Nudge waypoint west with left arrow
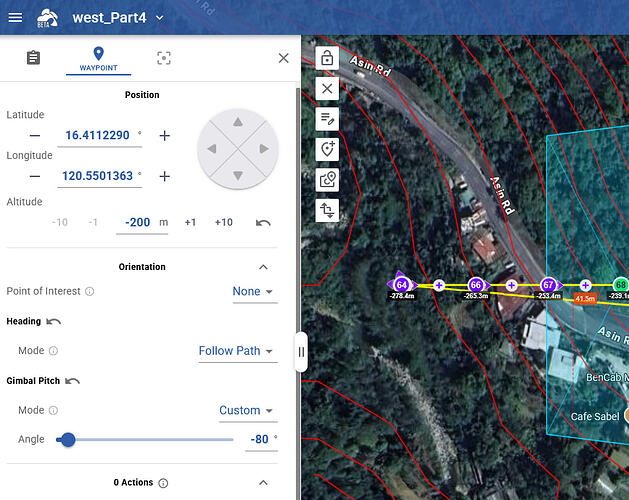This screenshot has height=500, width=629. pyautogui.click(x=212, y=149)
